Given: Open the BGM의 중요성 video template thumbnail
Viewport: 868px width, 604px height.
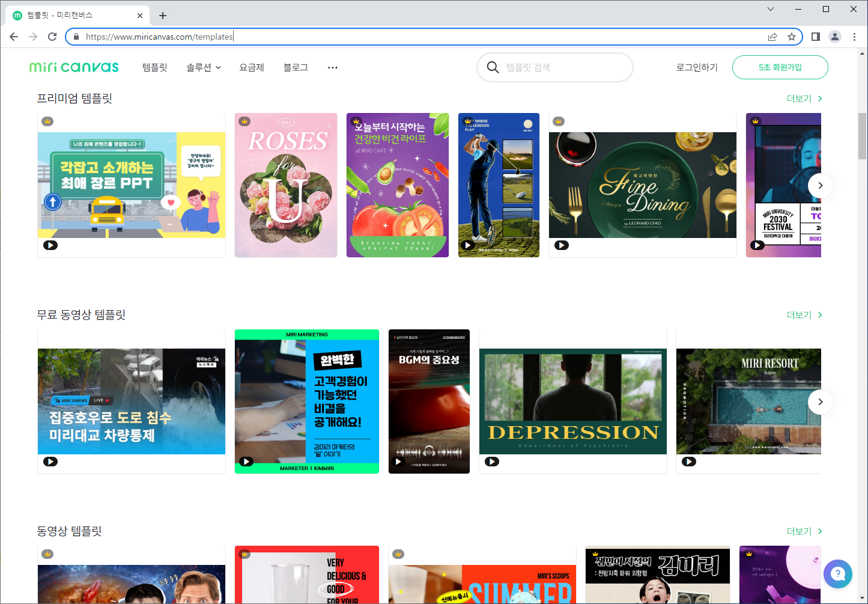Looking at the screenshot, I should click(x=429, y=401).
